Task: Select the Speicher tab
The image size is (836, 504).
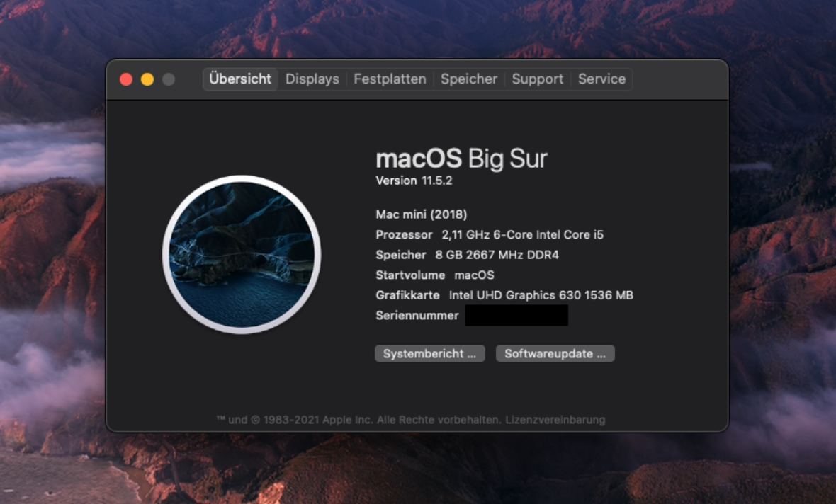Action: coord(468,79)
